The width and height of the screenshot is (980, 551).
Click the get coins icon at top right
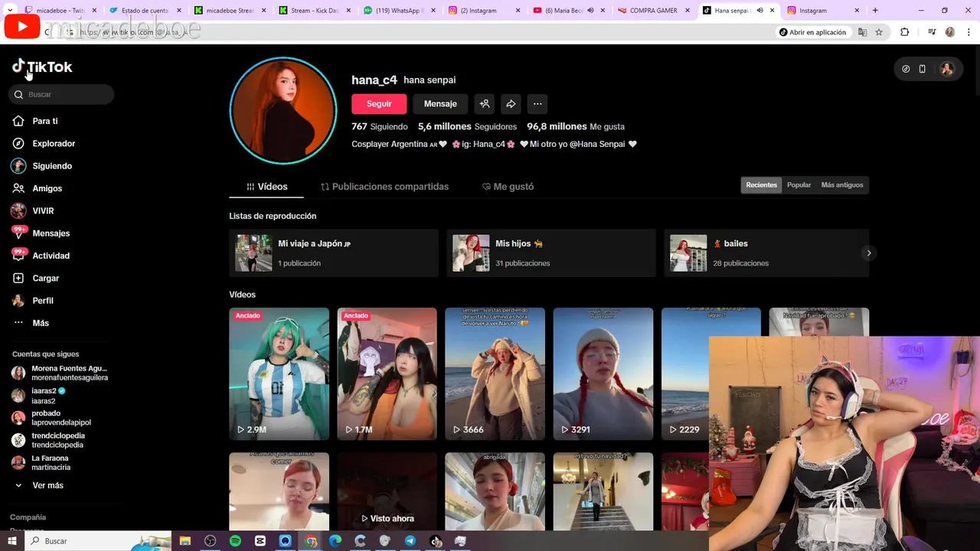coord(906,69)
